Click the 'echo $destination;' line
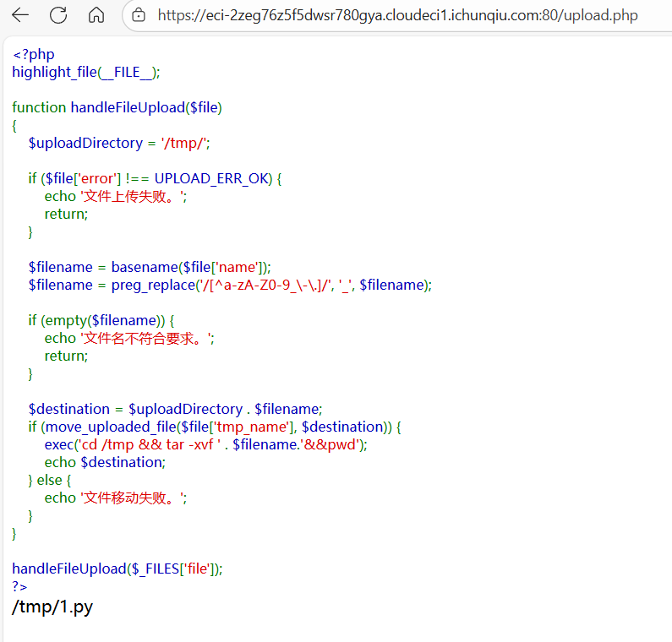The height and width of the screenshot is (642, 672). (x=105, y=463)
